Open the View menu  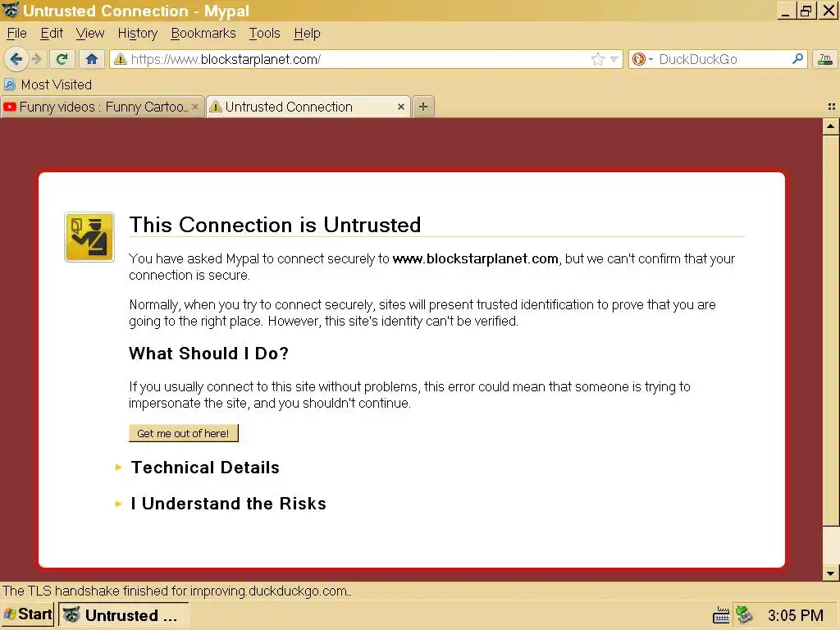click(x=90, y=33)
